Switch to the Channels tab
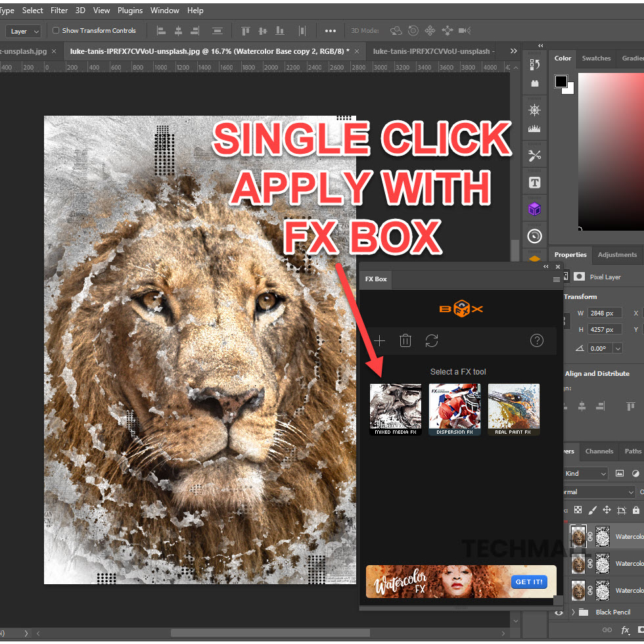 coord(599,451)
